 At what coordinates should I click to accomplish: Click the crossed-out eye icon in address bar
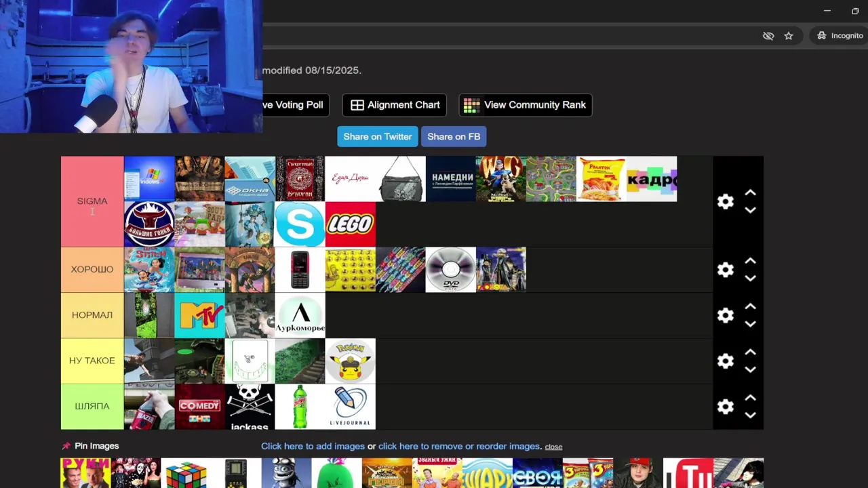pos(768,36)
